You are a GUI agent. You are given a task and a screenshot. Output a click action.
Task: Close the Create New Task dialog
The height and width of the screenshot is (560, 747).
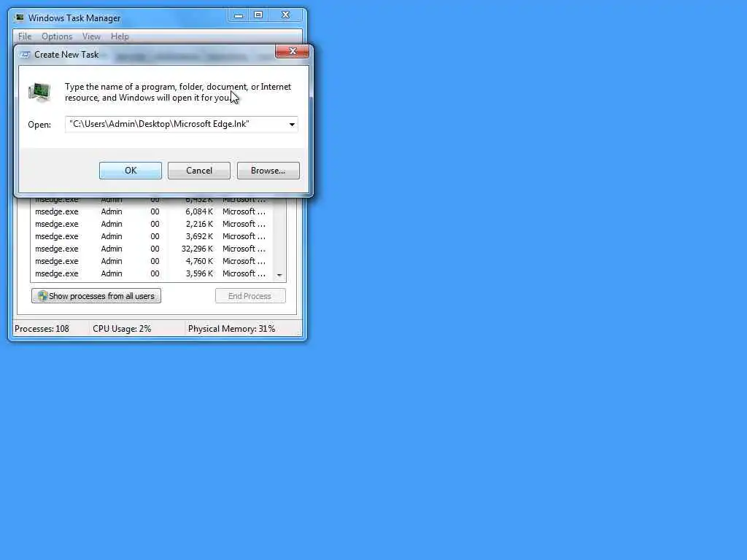point(292,52)
